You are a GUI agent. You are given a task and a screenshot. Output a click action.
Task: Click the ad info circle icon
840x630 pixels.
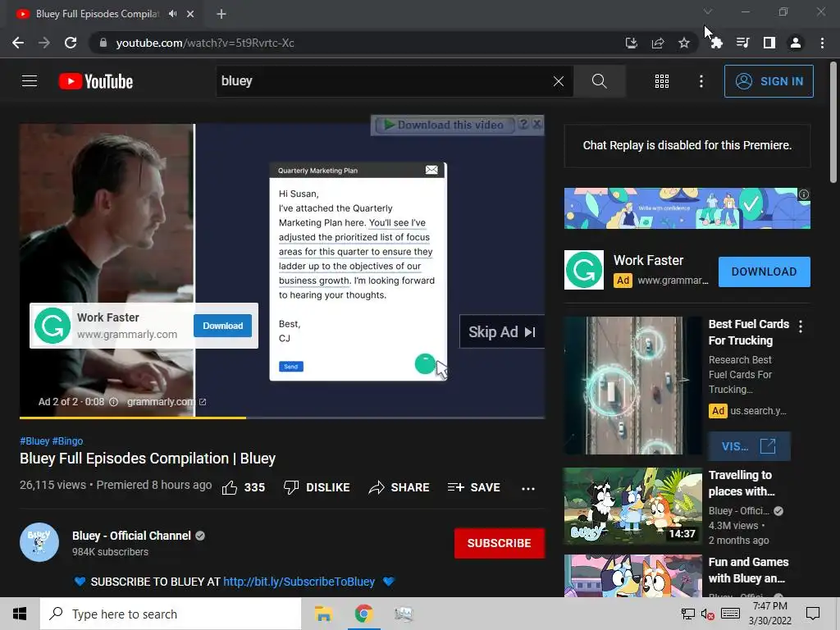click(x=113, y=402)
